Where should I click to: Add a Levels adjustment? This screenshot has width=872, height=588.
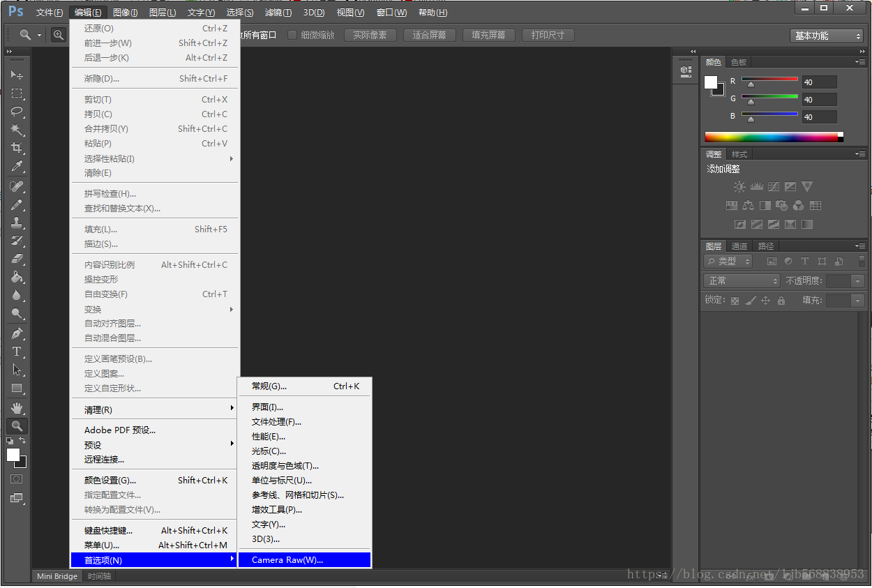pyautogui.click(x=757, y=187)
